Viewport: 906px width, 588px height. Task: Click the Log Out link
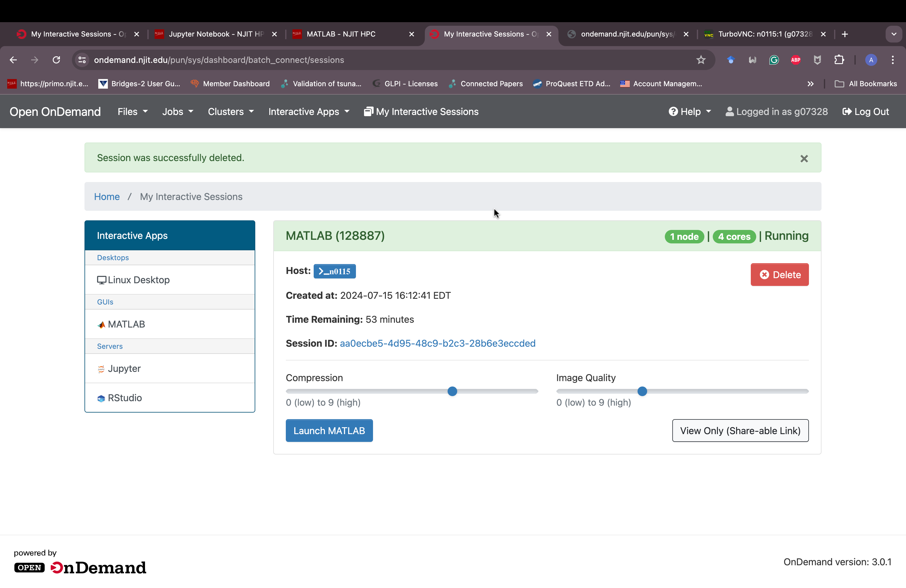point(866,111)
